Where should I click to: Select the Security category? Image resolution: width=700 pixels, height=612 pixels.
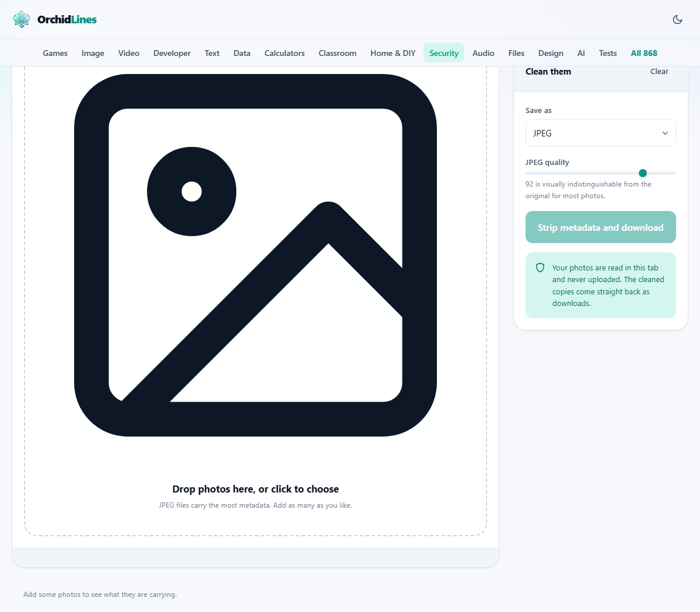pos(444,53)
